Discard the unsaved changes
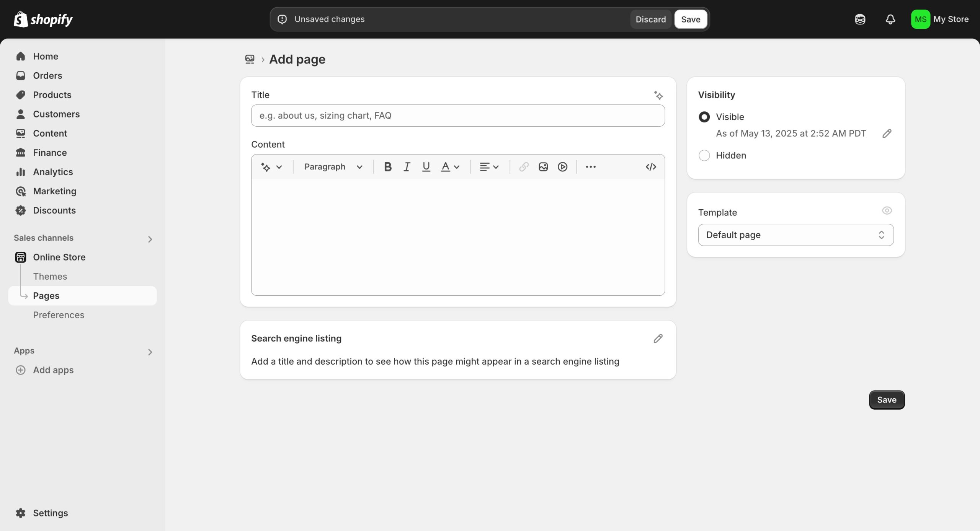This screenshot has height=531, width=980. (x=650, y=19)
